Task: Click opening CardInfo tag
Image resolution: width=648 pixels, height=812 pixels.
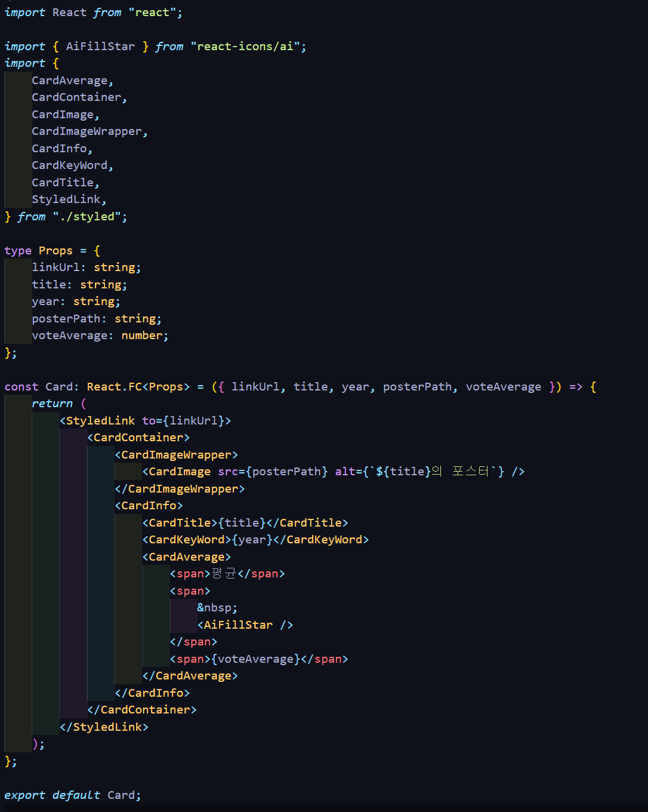Action: (149, 506)
